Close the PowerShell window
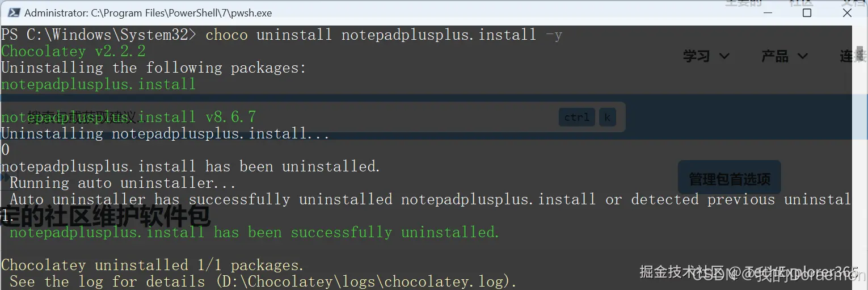 coord(847,12)
